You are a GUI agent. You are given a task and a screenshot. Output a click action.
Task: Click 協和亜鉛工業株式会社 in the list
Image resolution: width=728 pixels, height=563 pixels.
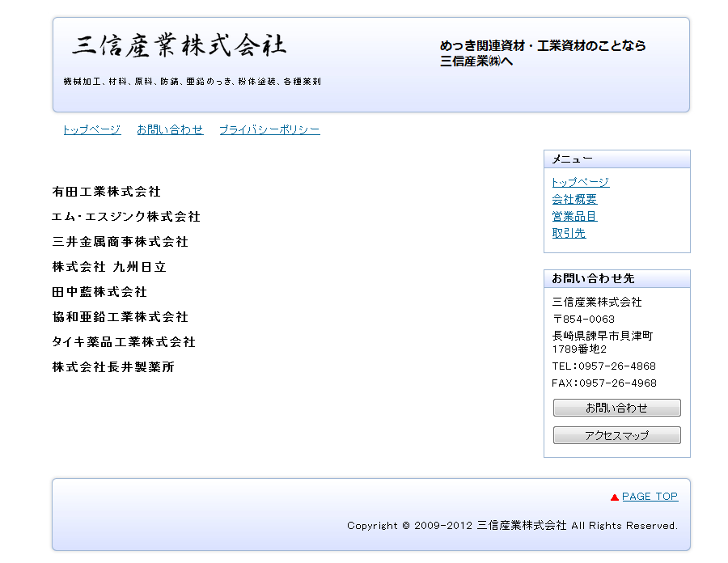click(x=121, y=317)
